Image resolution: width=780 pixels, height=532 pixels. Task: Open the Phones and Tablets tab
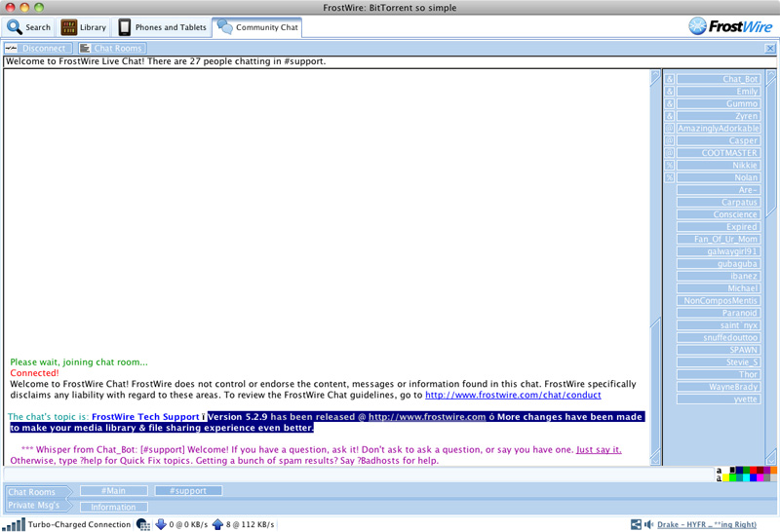pyautogui.click(x=163, y=27)
